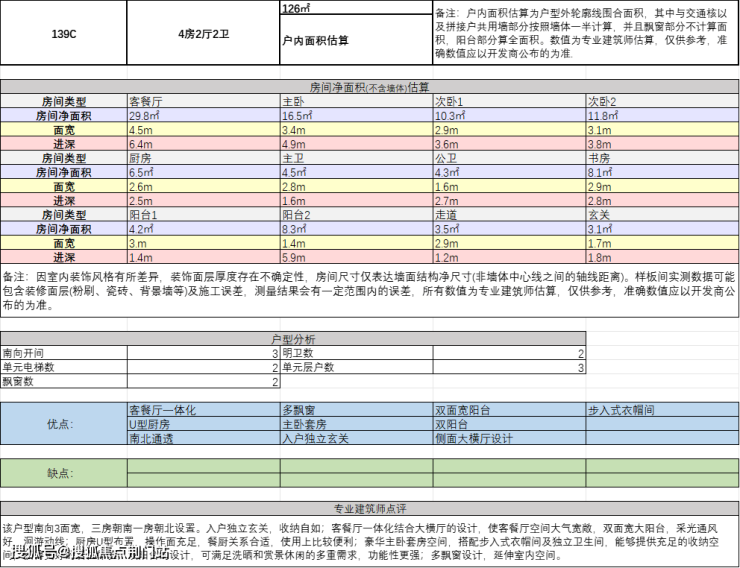
Task: Select the 南向开间 label cell
Action: [64, 353]
